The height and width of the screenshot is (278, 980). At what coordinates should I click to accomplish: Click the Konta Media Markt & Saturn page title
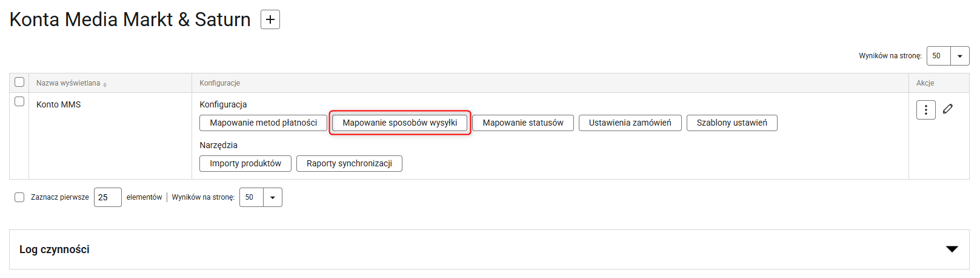tap(130, 19)
